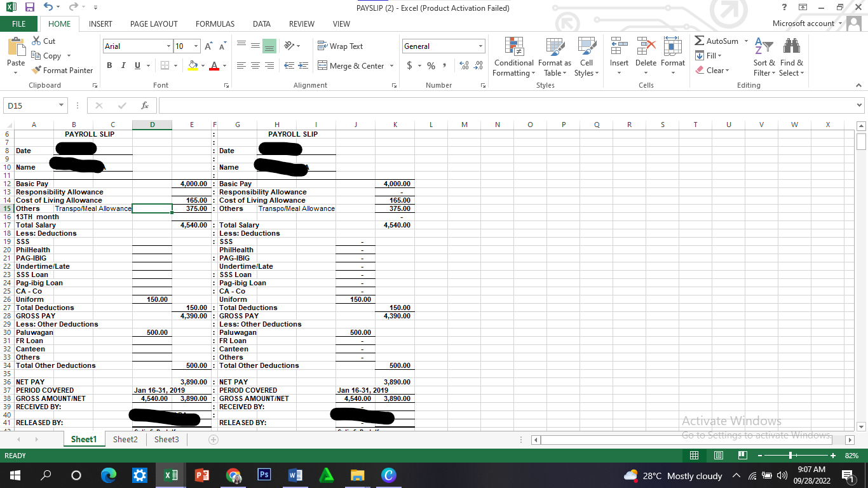Toggle Italic formatting
Image resolution: width=868 pixels, height=488 pixels.
coord(123,66)
